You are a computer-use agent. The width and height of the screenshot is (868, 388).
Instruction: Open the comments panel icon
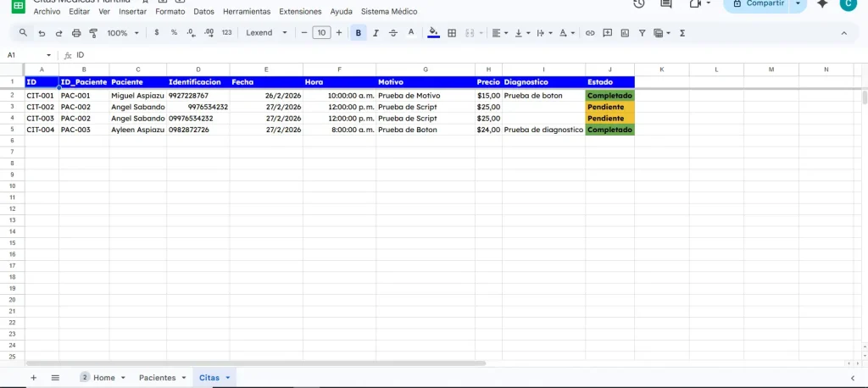coord(666,4)
